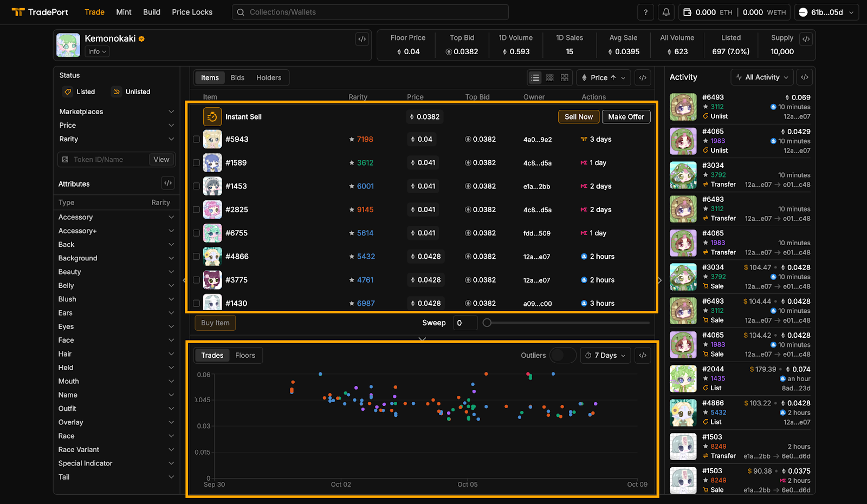The height and width of the screenshot is (504, 867).
Task: Open the Info dropdown
Action: (97, 51)
